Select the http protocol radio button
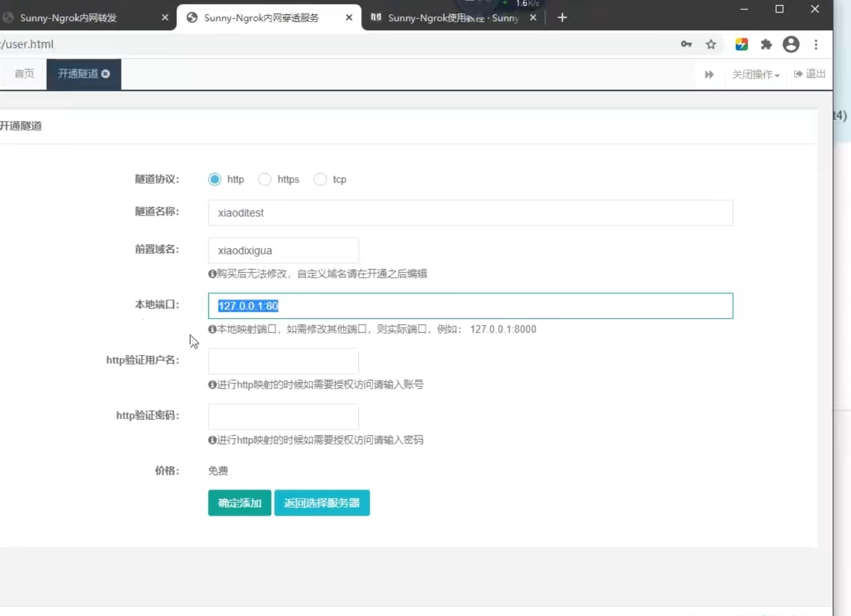The width and height of the screenshot is (851, 616). 215,179
